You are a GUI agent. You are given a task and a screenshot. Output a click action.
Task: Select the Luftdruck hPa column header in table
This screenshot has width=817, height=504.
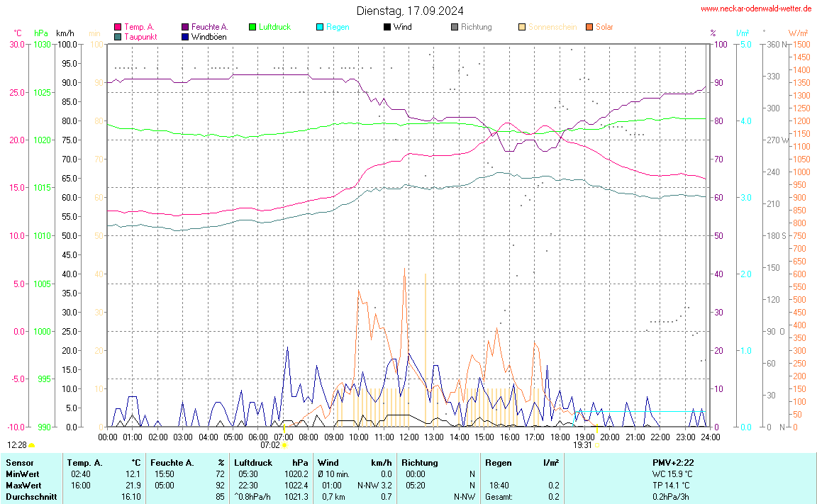pyautogui.click(x=271, y=462)
